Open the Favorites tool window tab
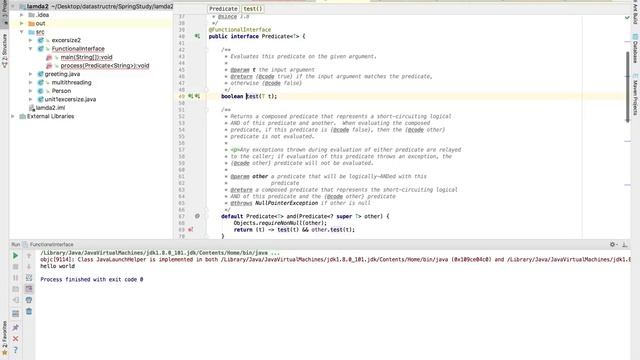 coord(4,338)
